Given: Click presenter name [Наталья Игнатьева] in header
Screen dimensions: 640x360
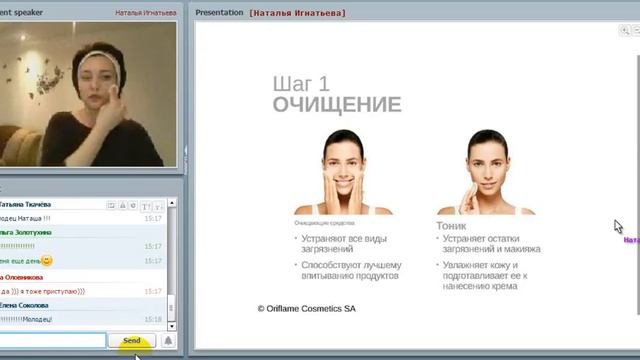Looking at the screenshot, I should 298,13.
